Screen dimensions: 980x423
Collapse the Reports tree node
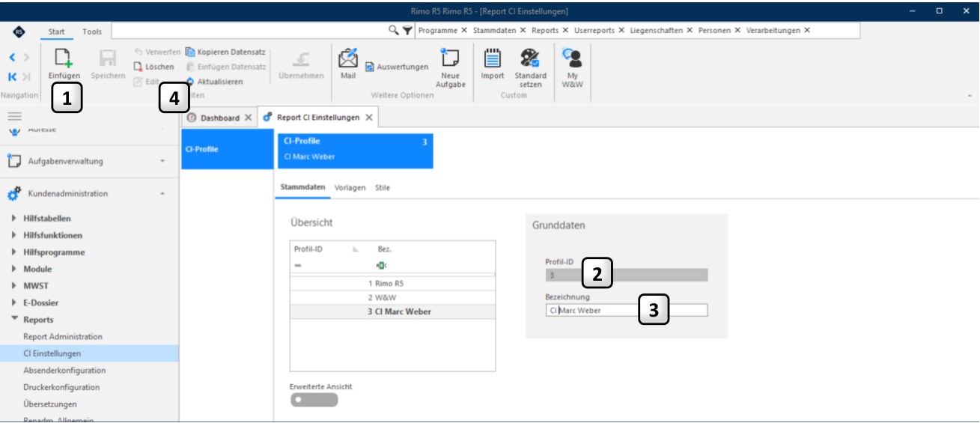point(14,320)
